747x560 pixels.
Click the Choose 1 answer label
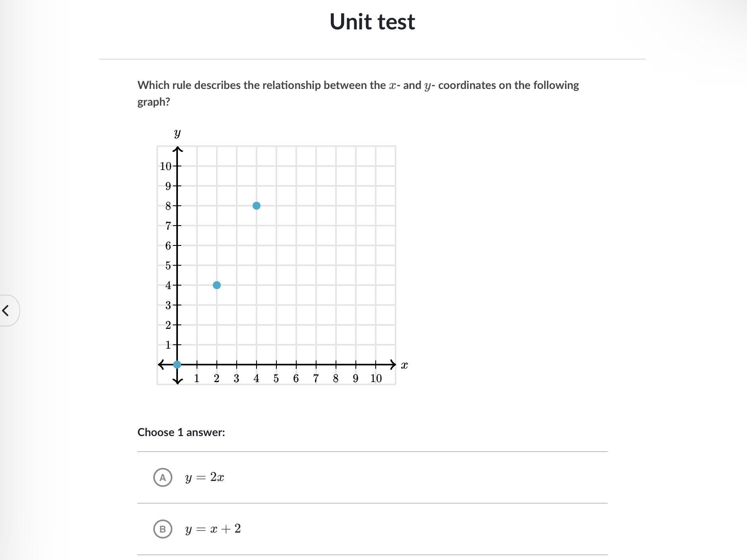(181, 432)
